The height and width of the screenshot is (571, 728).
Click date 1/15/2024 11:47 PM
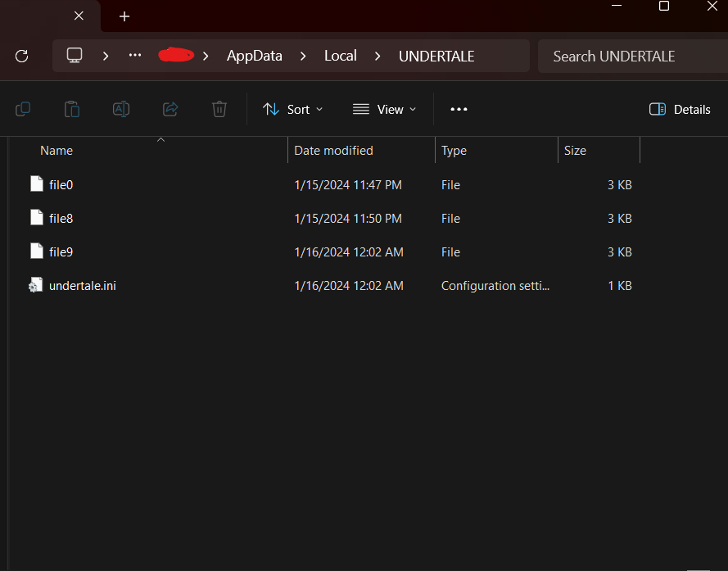pos(348,185)
